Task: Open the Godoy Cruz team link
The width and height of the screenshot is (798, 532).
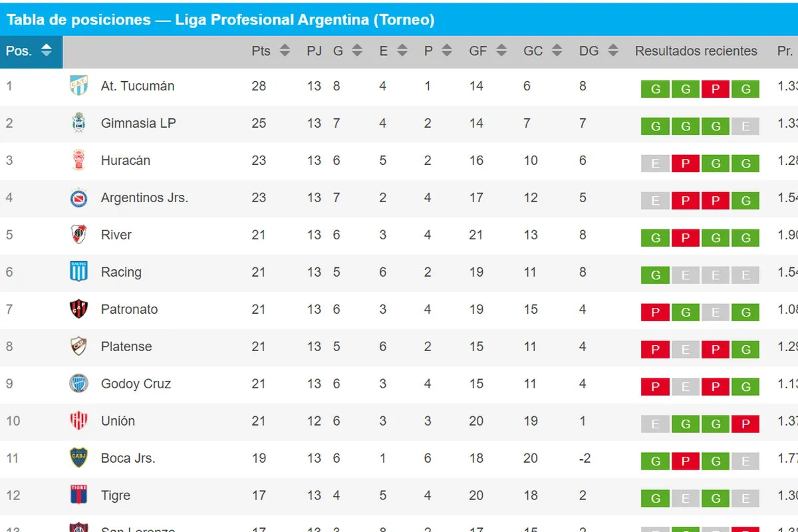Action: pos(136,384)
